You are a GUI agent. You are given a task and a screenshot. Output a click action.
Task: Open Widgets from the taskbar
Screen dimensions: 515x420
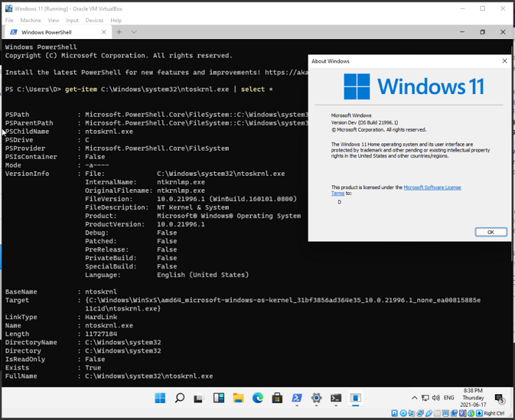[x=219, y=398]
